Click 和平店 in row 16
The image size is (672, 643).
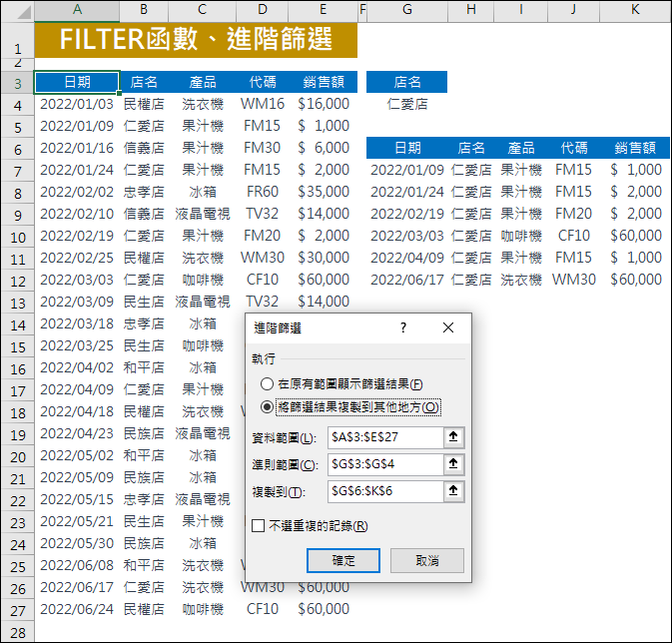coord(144,367)
